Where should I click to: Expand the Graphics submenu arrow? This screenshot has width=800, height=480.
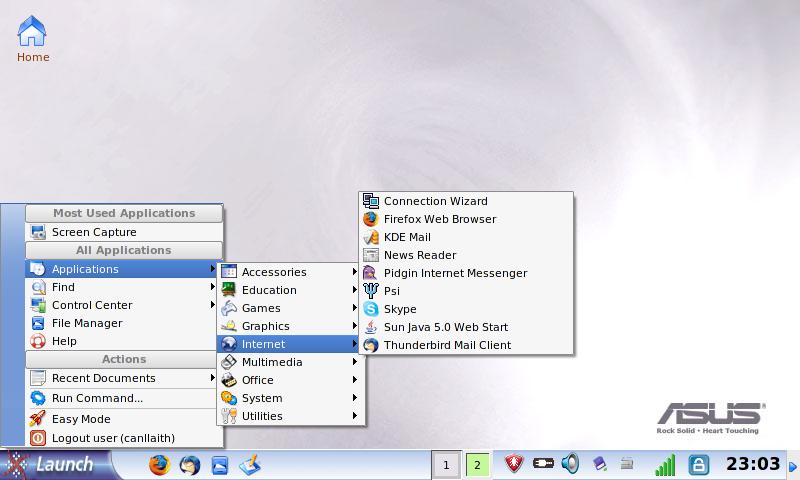pyautogui.click(x=355, y=325)
